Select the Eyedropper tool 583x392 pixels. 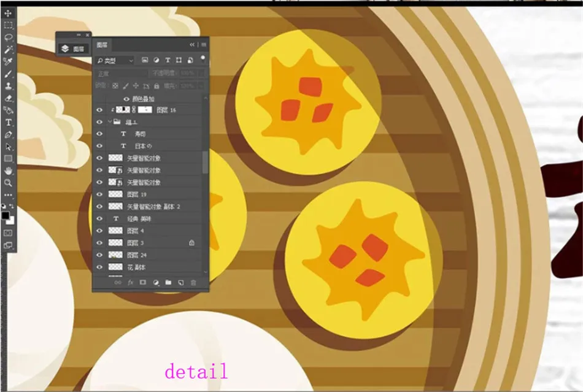[8, 62]
